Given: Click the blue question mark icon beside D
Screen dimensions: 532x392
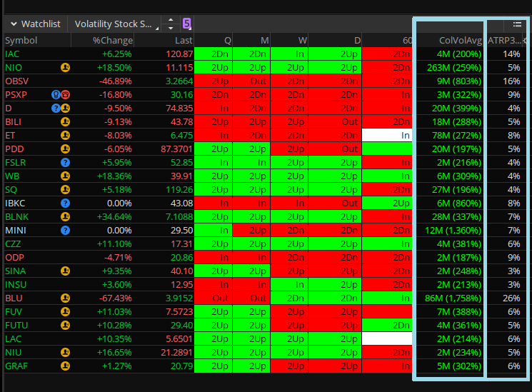Looking at the screenshot, I should coord(56,109).
